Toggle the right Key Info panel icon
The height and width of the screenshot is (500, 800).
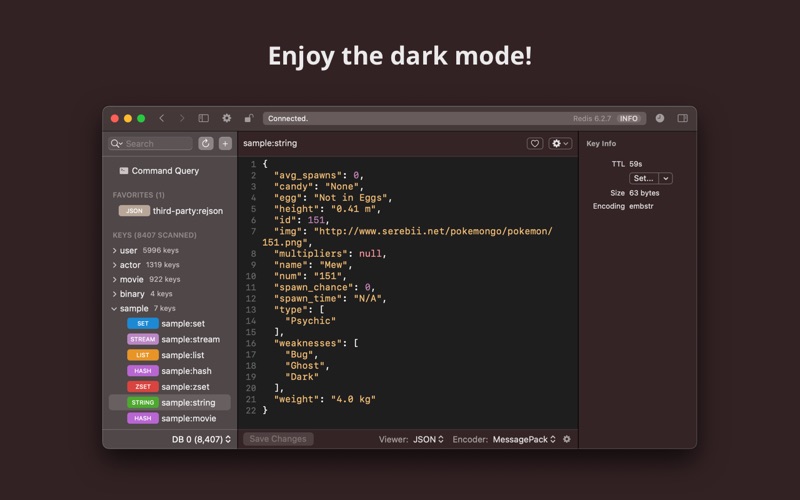pos(683,118)
